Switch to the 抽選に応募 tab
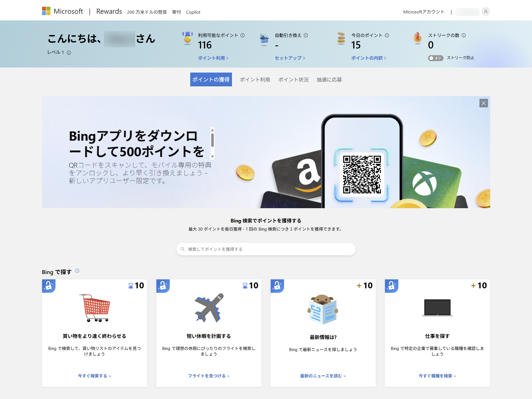The width and height of the screenshot is (532, 399). click(329, 80)
